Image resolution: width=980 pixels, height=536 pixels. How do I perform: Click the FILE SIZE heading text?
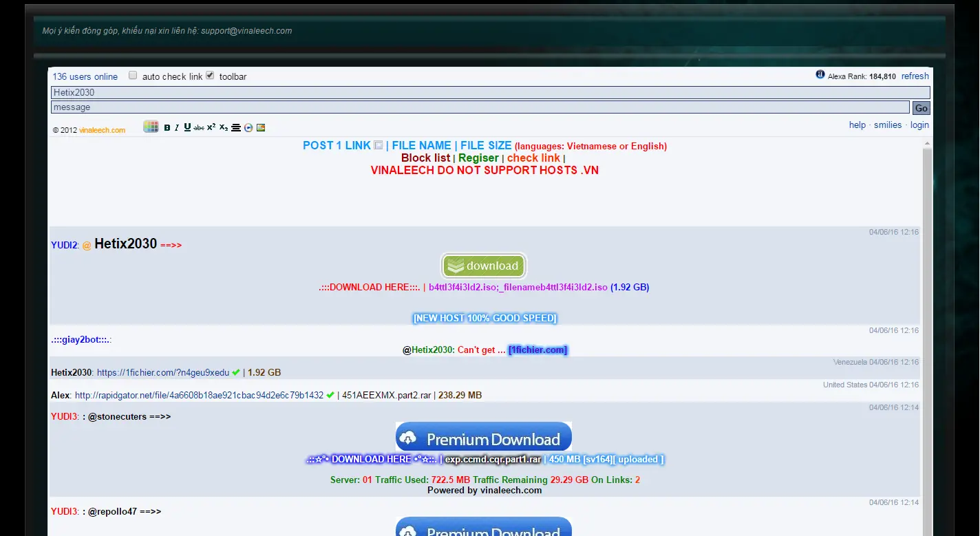(486, 145)
